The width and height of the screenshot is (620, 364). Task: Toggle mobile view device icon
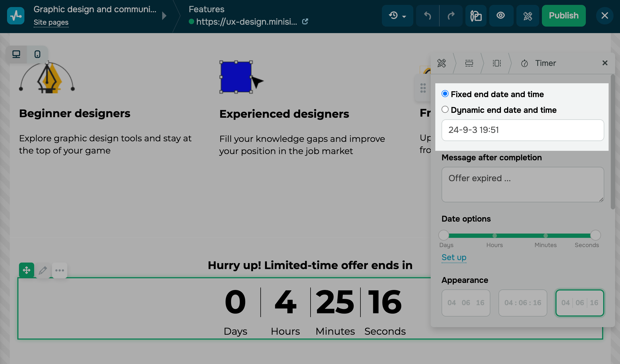pos(37,54)
